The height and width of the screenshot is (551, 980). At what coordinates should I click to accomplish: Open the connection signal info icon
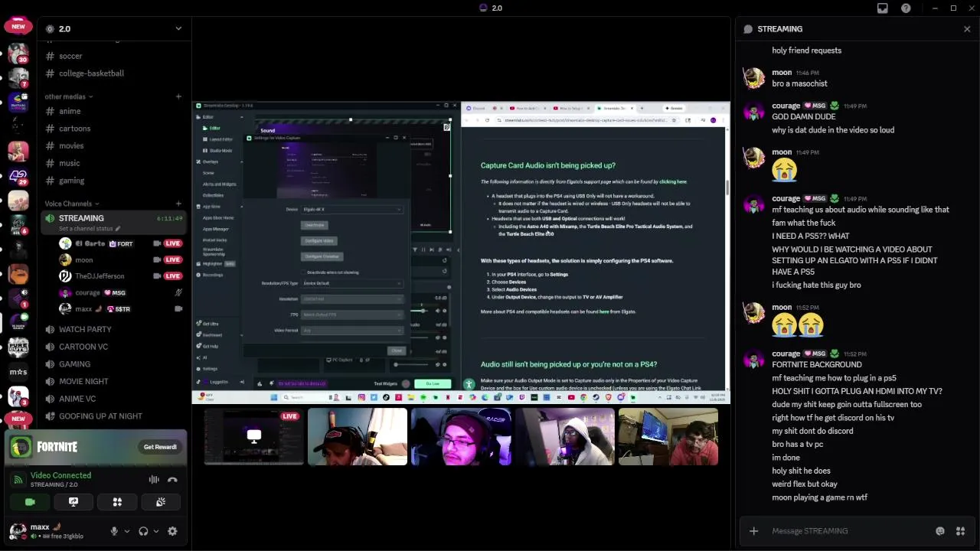pyautogui.click(x=18, y=480)
